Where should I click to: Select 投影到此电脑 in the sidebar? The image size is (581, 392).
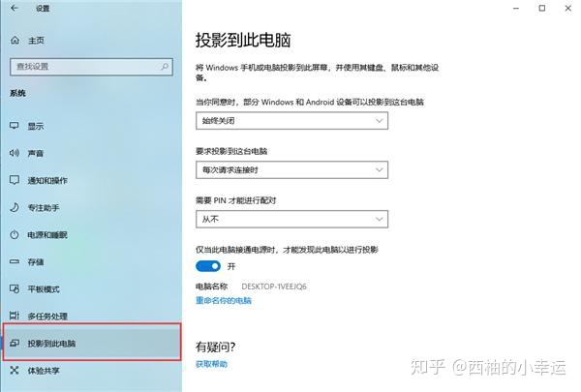tap(92, 342)
